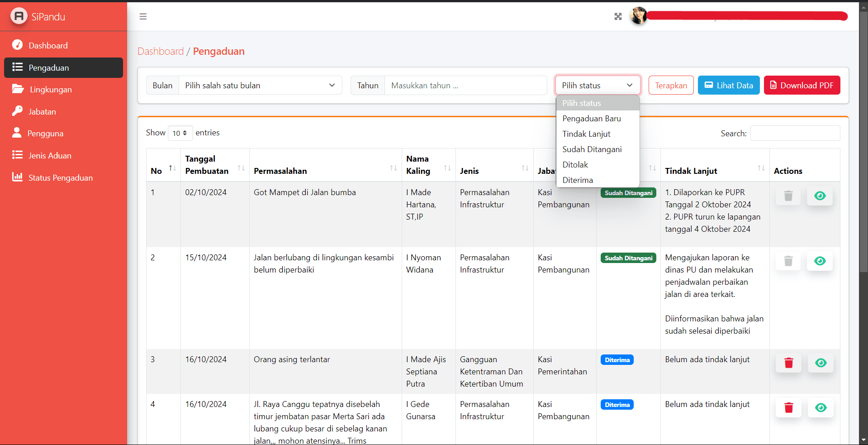Choose highlighted Pilih status option in list
Screen dimensions: 868x445
pos(598,103)
